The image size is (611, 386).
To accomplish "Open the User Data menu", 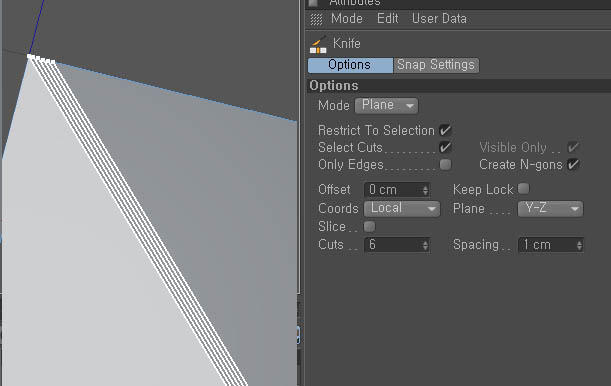I will click(x=439, y=18).
